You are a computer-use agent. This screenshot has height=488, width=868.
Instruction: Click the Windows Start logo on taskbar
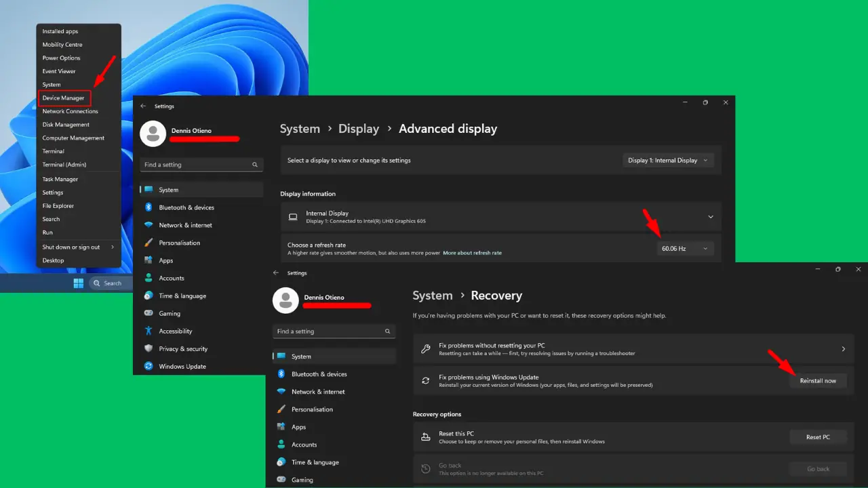(79, 283)
